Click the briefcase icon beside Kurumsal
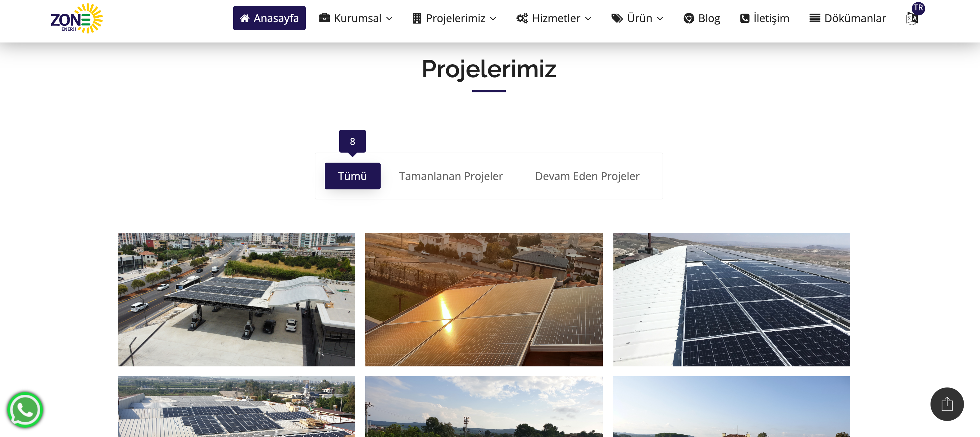 pos(324,18)
